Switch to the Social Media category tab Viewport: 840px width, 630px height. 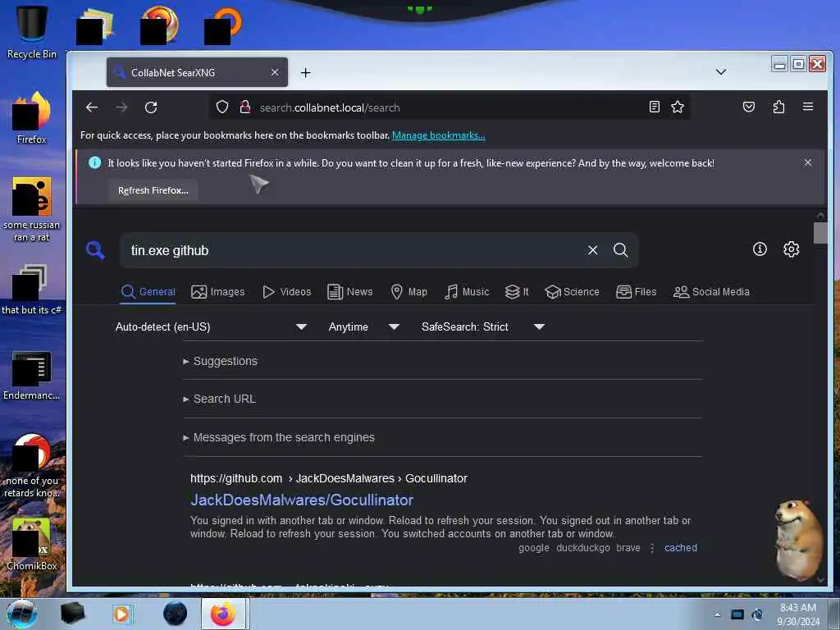[711, 292]
